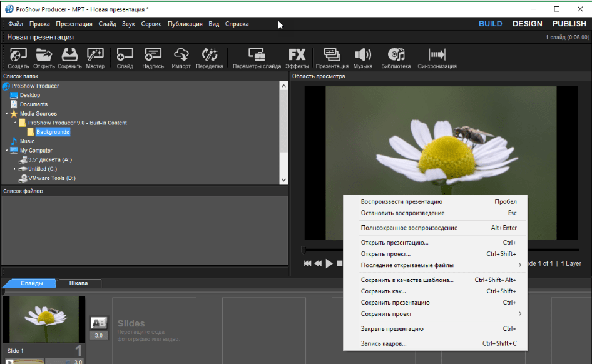Choose Сохранить как... in the context menu

pos(383,291)
